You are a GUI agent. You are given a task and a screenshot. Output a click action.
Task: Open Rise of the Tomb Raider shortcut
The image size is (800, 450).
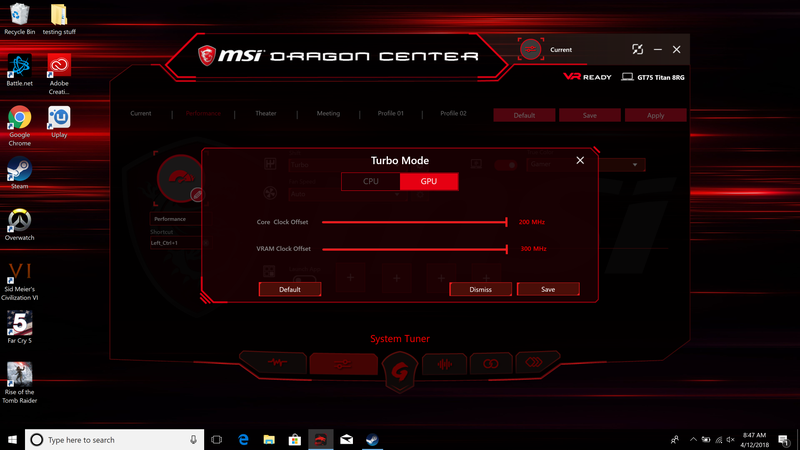19,383
